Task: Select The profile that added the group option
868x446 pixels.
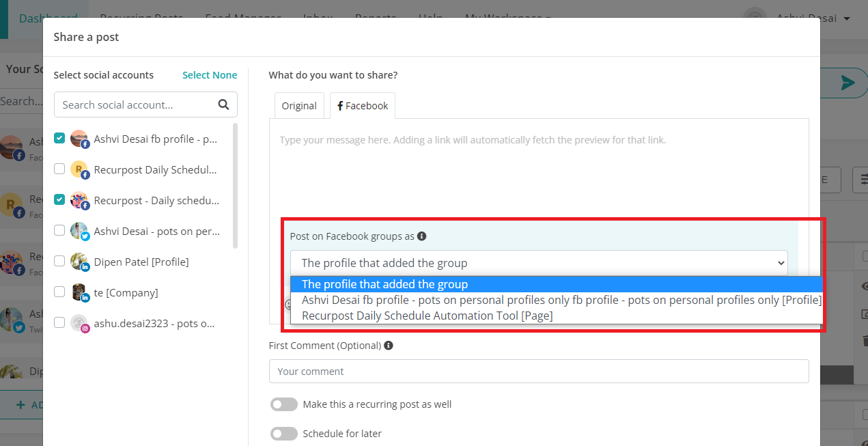Action: pos(385,284)
